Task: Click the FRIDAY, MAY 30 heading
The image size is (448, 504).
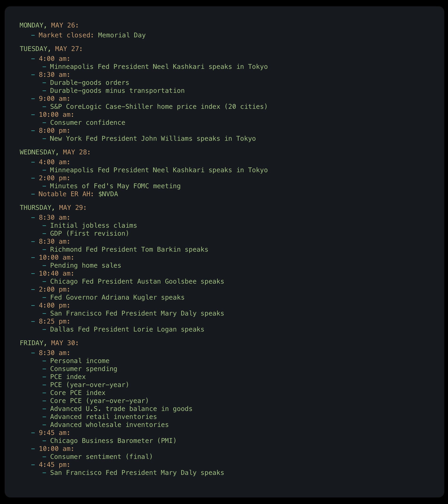Action: pyautogui.click(x=49, y=343)
